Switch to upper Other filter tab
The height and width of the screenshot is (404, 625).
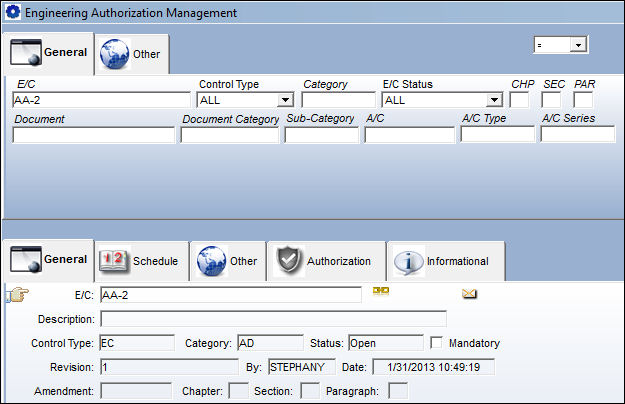tap(132, 54)
